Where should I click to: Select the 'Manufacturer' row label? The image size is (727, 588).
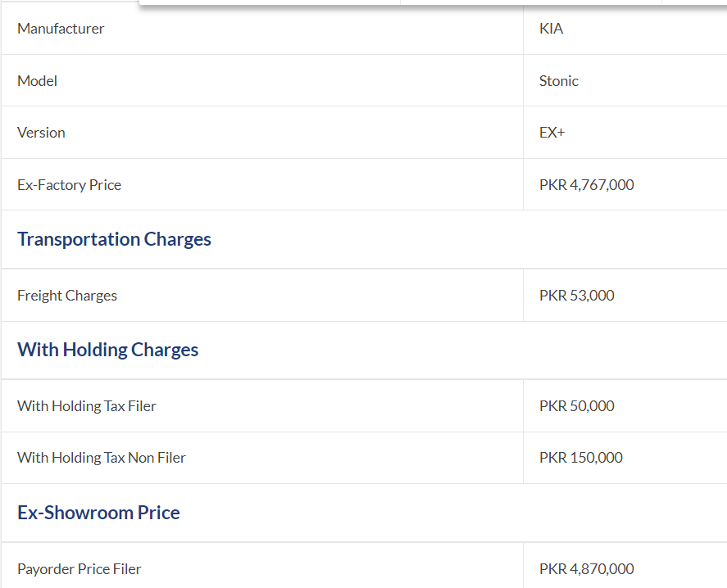[x=61, y=29]
